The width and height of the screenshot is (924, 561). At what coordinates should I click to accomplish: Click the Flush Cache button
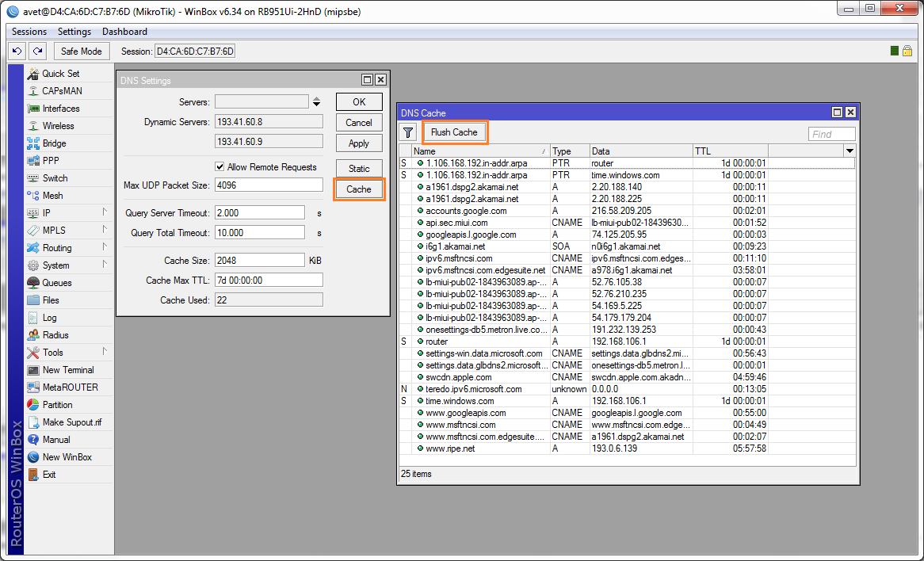(x=454, y=132)
